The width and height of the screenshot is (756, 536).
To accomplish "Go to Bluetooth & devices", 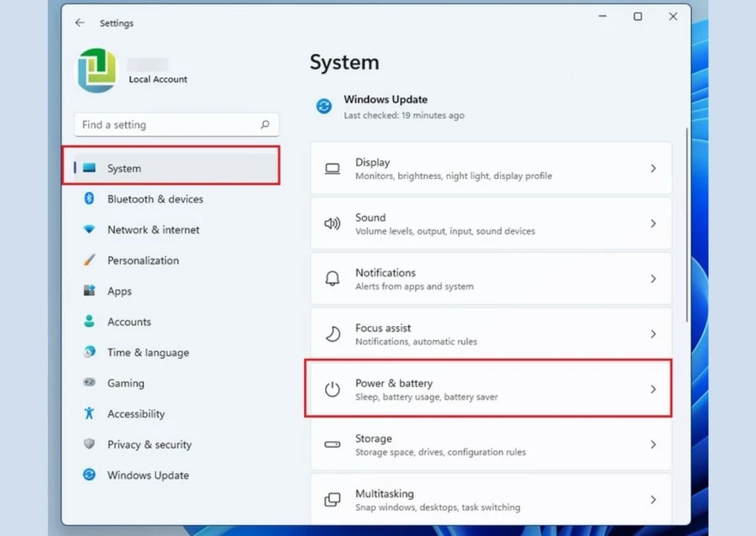I will (x=155, y=199).
